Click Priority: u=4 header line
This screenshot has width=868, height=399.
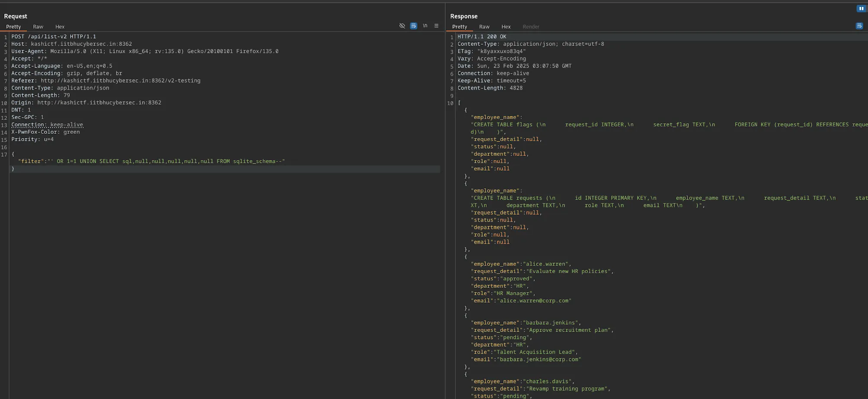(x=32, y=139)
